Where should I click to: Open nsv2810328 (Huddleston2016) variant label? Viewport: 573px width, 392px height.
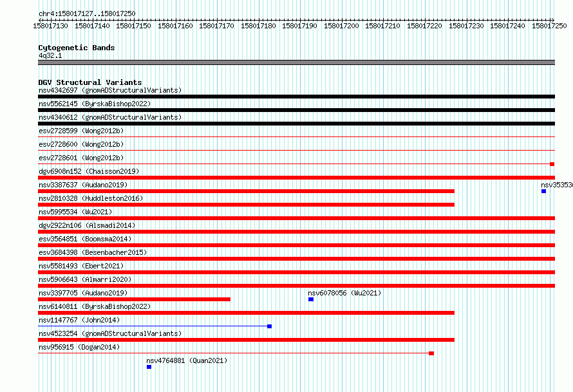91,198
